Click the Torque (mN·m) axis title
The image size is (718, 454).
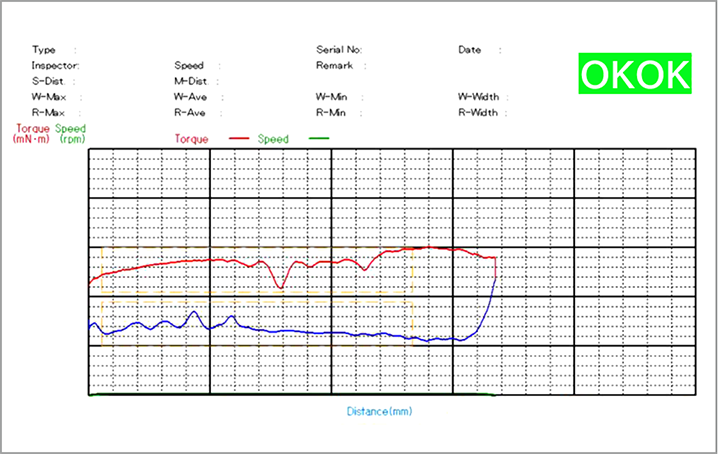31,134
